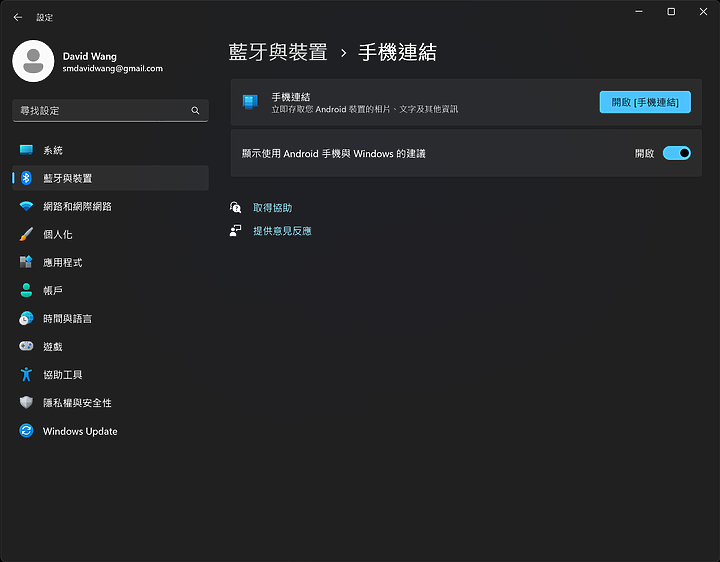
Task: Open 協助工具 settings page
Action: (x=110, y=374)
